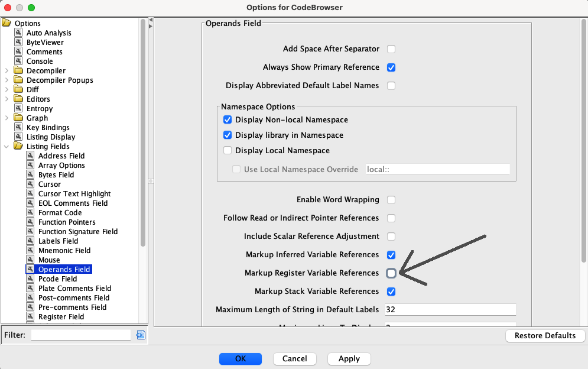Click the Decompiler folder icon
Image resolution: width=588 pixels, height=369 pixels.
coord(18,70)
